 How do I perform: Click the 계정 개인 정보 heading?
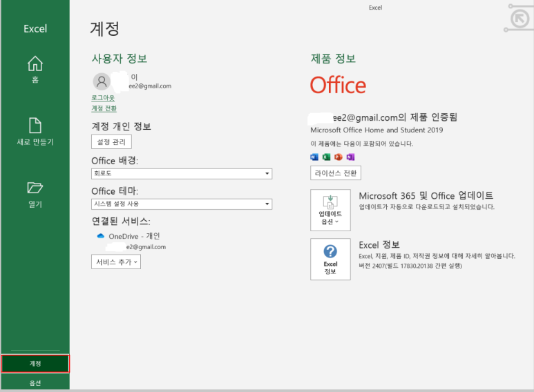122,126
